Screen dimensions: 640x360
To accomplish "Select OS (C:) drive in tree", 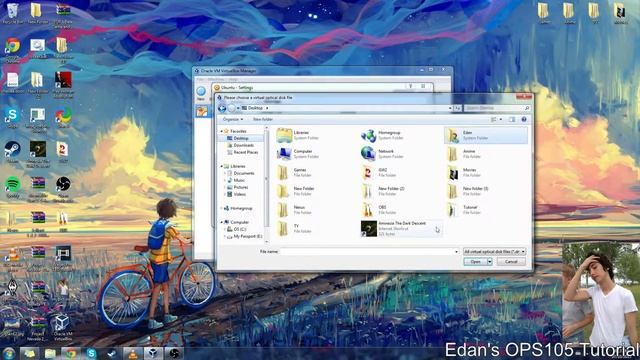I will point(240,229).
